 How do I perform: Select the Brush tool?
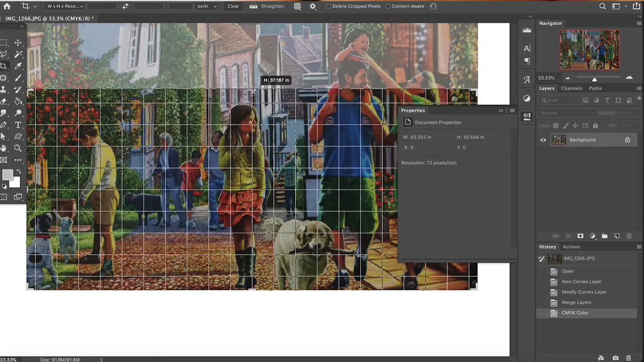pyautogui.click(x=18, y=78)
